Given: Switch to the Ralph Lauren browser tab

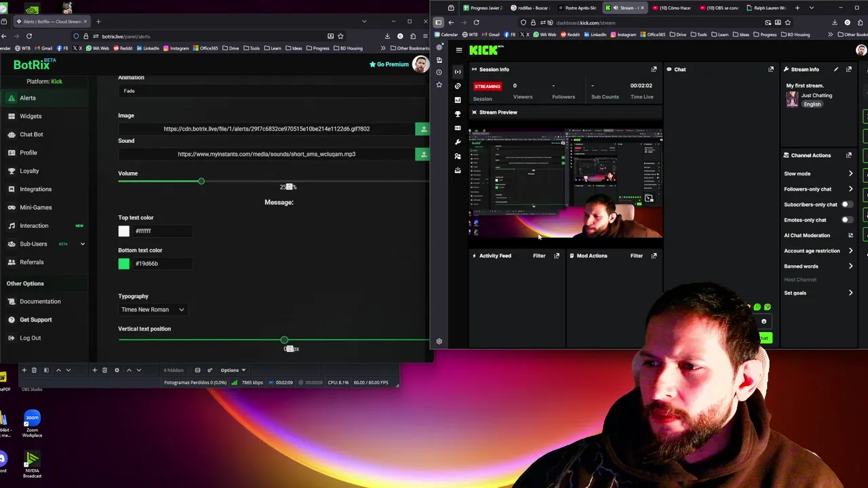Looking at the screenshot, I should (767, 8).
